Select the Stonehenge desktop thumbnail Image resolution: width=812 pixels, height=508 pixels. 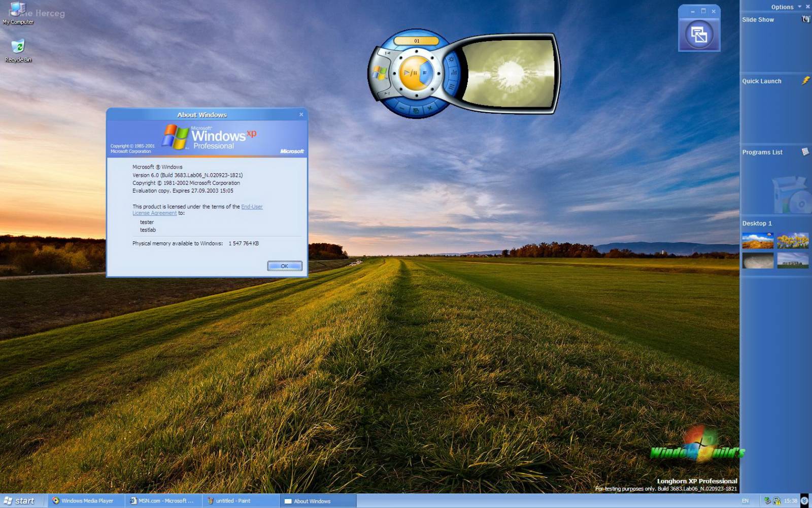(793, 260)
